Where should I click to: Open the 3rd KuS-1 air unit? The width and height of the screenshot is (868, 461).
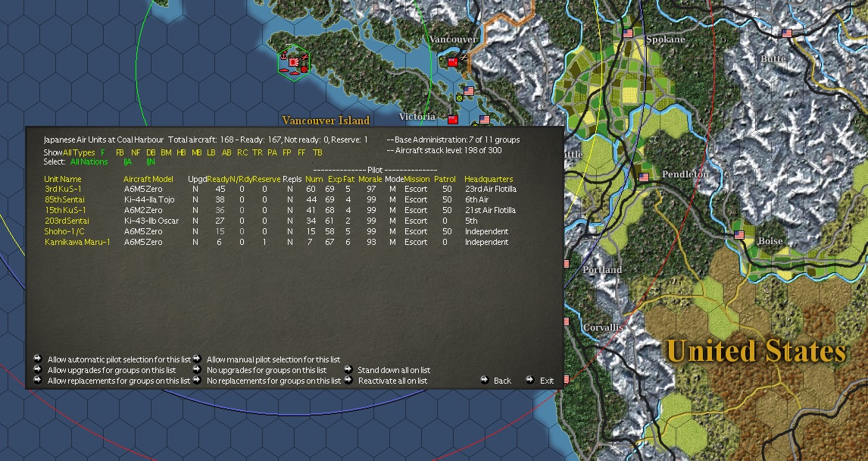[63, 189]
